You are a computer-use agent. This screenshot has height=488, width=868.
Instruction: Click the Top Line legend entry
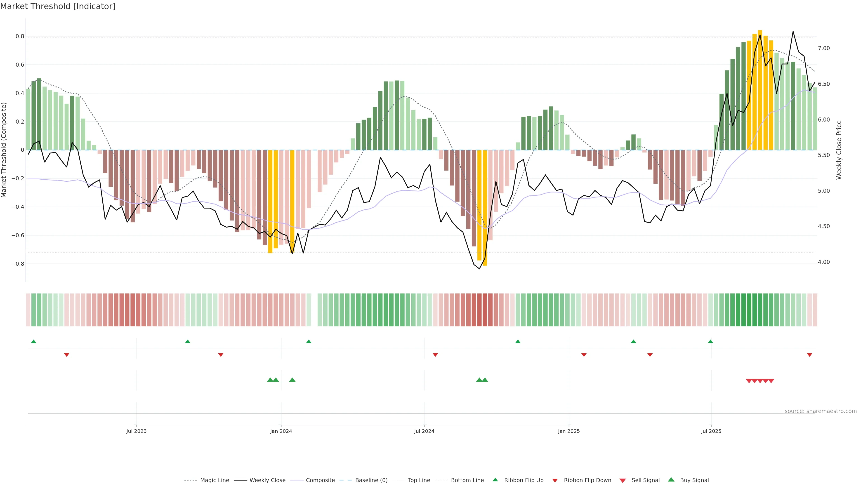tap(419, 480)
